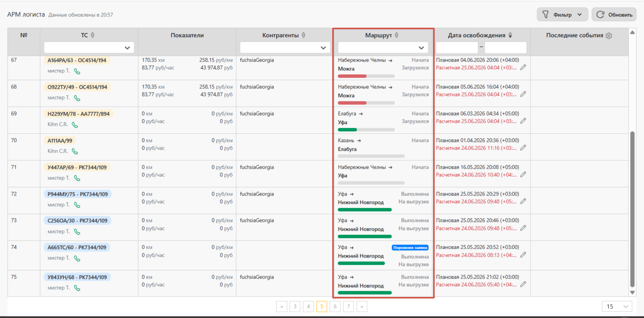Edit pencil for planned 01.04.2026 20:36 row
644x318 pixels.
523,148
